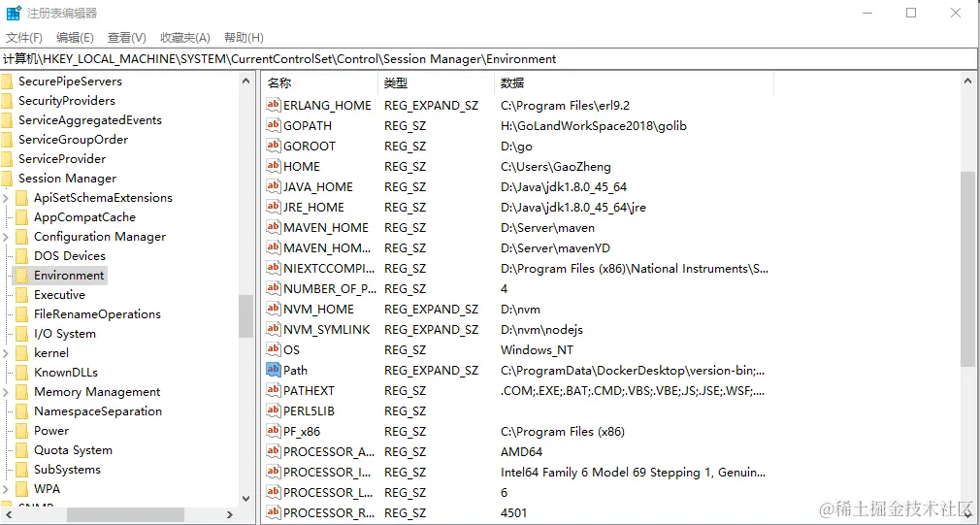This screenshot has width=980, height=525.
Task: Expand the Memory Management tree node
Action: click(6, 392)
